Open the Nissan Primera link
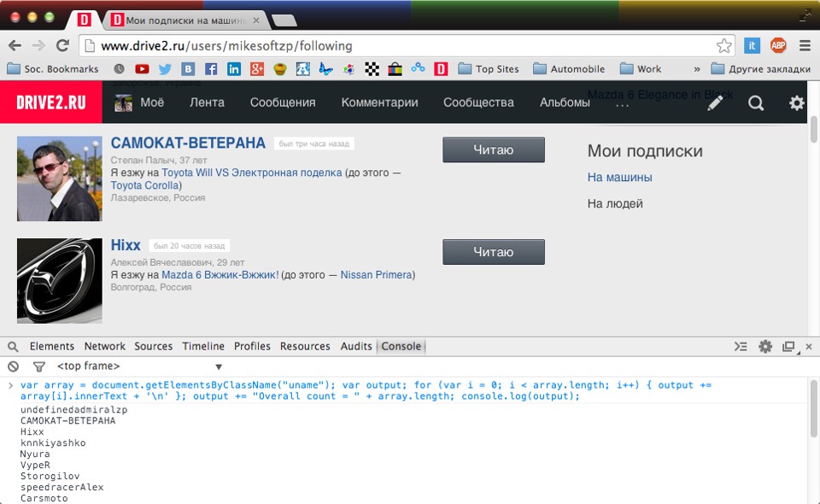820x504 pixels. point(376,274)
